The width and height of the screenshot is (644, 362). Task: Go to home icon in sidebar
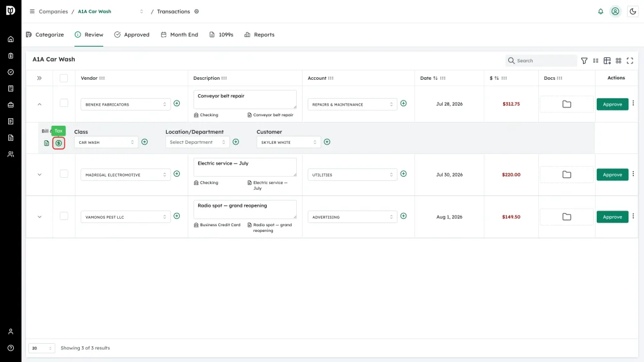coord(11,40)
